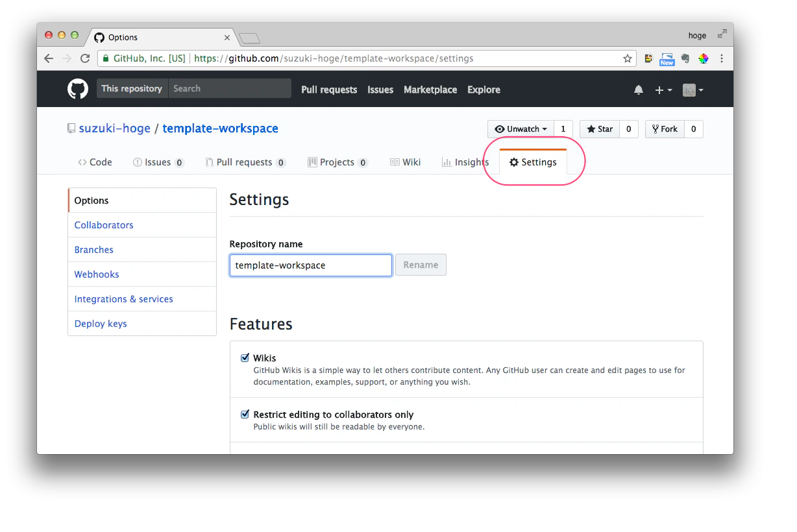Open the repository Pull requests tab
This screenshot has height=532, width=797.
tap(245, 162)
